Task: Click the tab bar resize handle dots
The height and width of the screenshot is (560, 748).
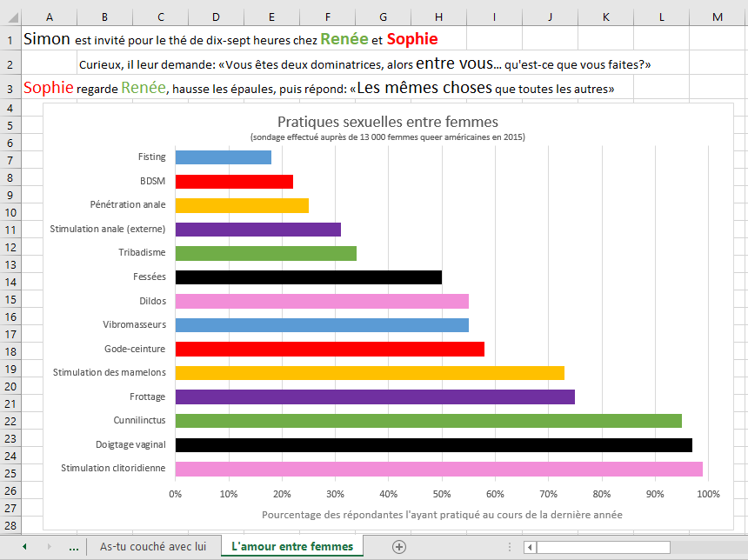Action: pyautogui.click(x=513, y=547)
